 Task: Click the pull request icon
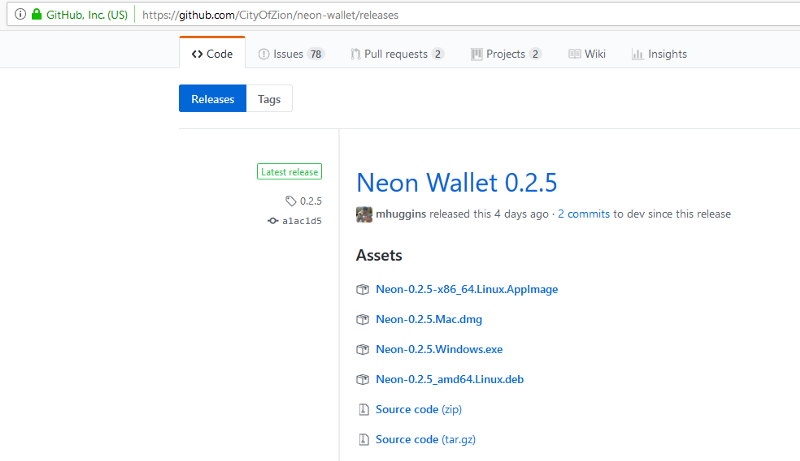click(356, 54)
